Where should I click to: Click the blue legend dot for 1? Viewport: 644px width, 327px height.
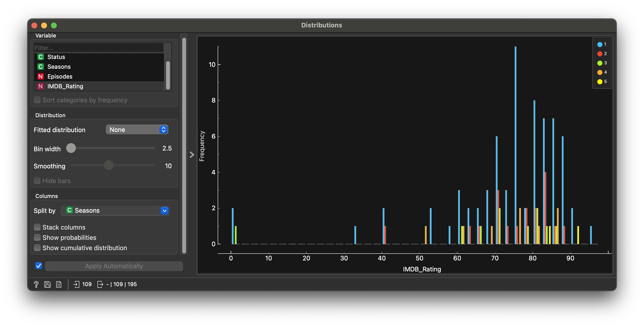click(x=600, y=45)
